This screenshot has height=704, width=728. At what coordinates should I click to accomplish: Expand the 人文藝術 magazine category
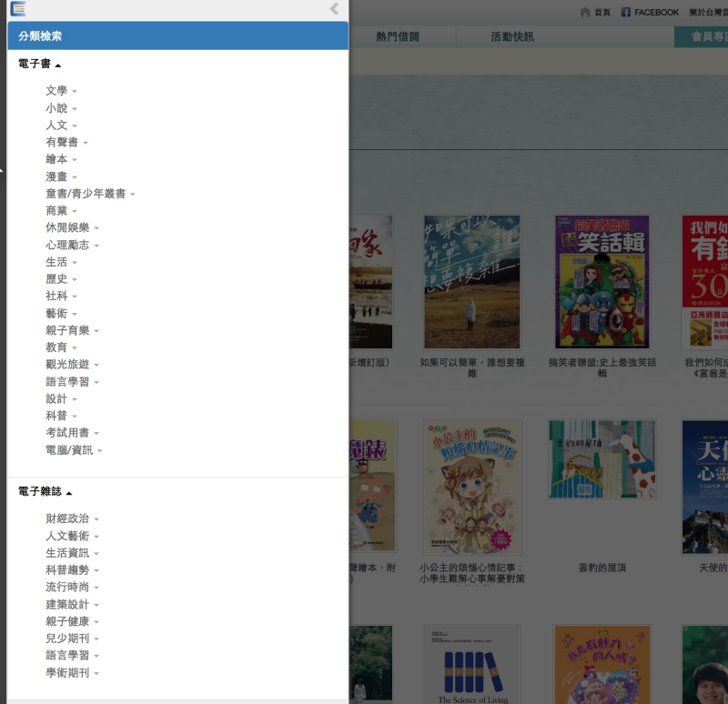73,537
